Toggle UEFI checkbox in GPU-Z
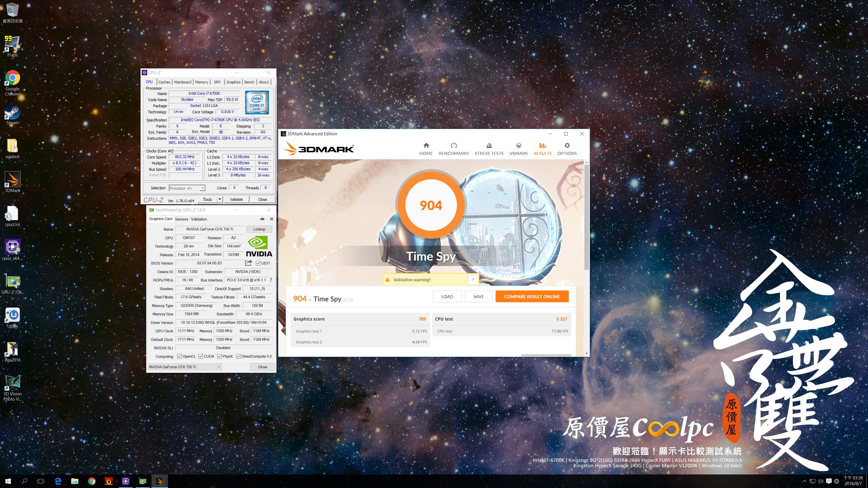This screenshot has width=868, height=488. [258, 263]
